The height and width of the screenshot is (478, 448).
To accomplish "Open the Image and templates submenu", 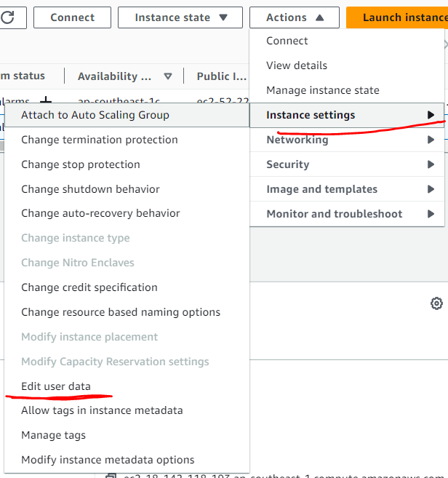I will tap(347, 189).
